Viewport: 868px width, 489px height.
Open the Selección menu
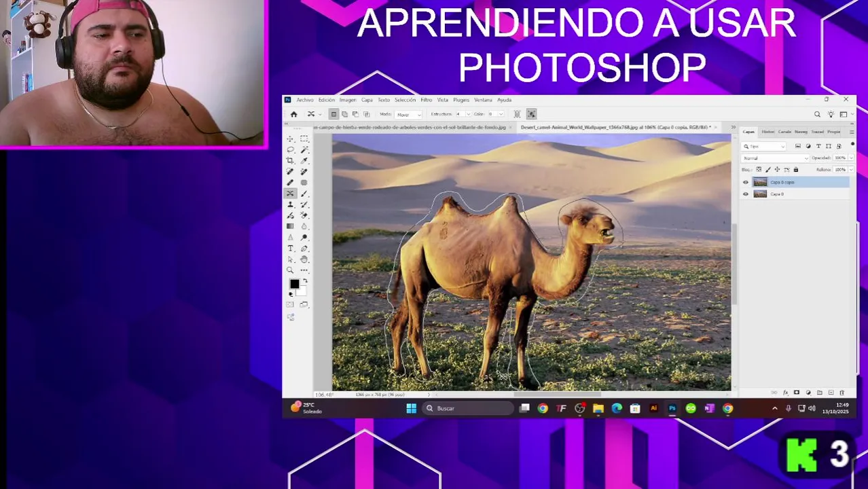pos(405,100)
